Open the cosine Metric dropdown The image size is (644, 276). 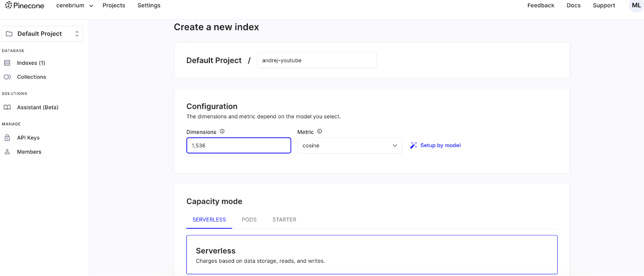(349, 145)
